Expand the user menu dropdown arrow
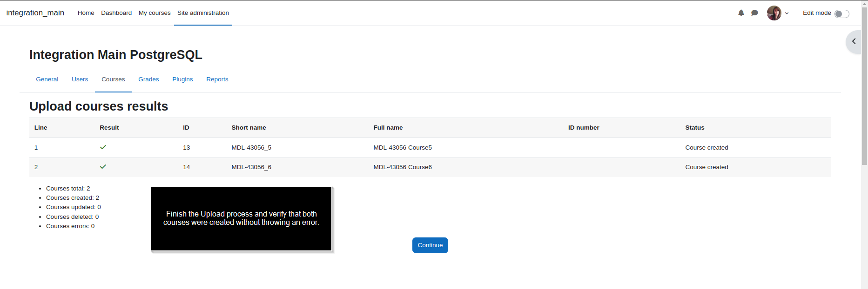Screen dimensions: 868x289 point(787,13)
